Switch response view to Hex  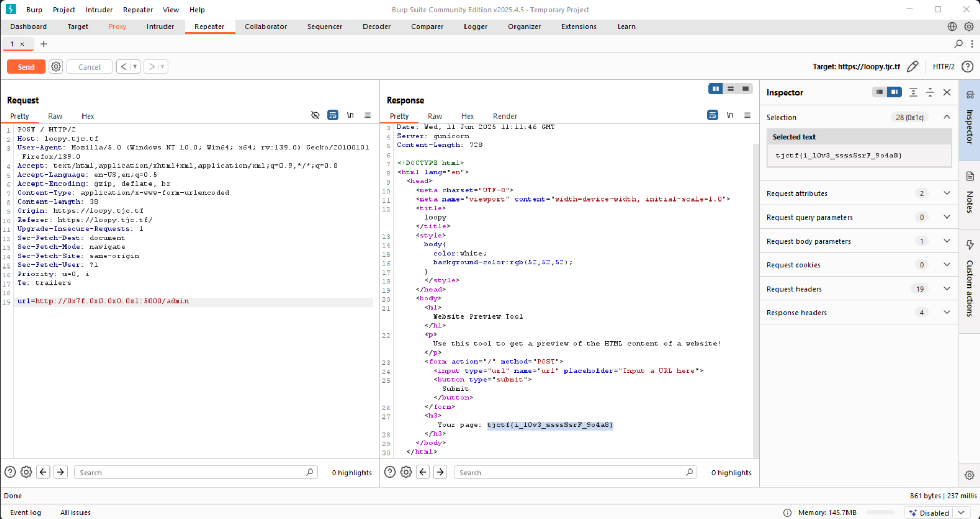[x=468, y=116]
